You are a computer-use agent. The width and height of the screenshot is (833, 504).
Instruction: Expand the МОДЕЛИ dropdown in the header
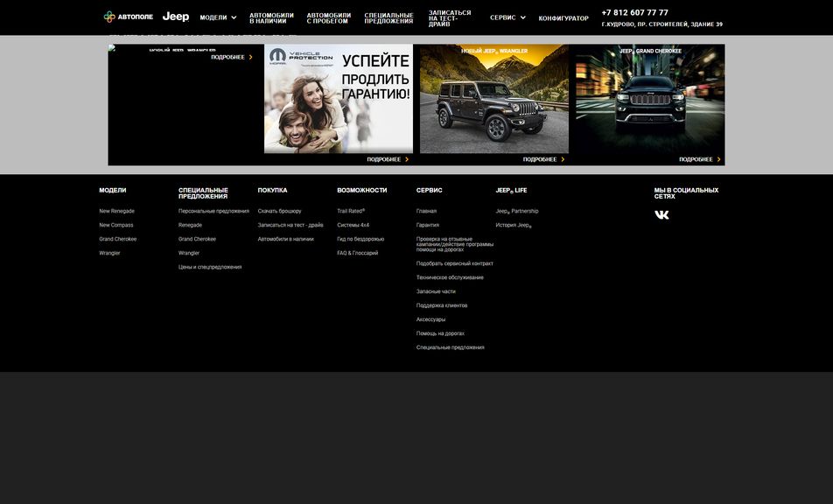point(219,17)
